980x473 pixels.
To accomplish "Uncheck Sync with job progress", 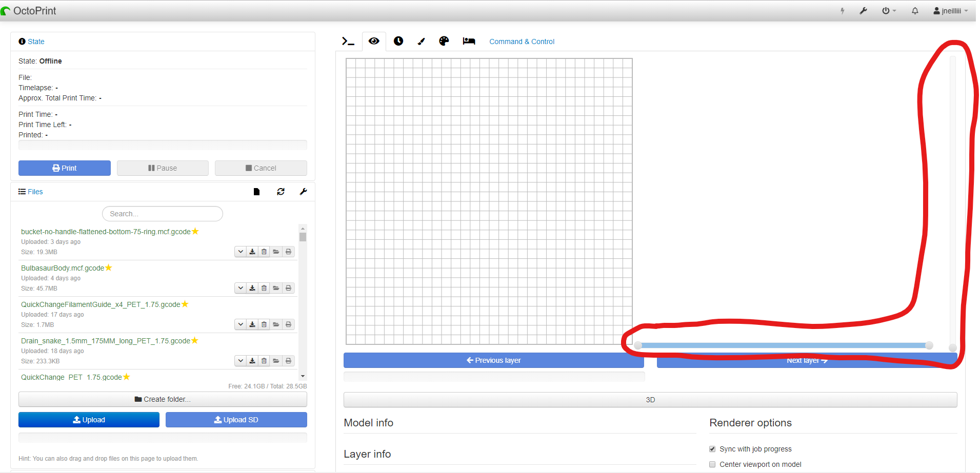I will tap(712, 448).
